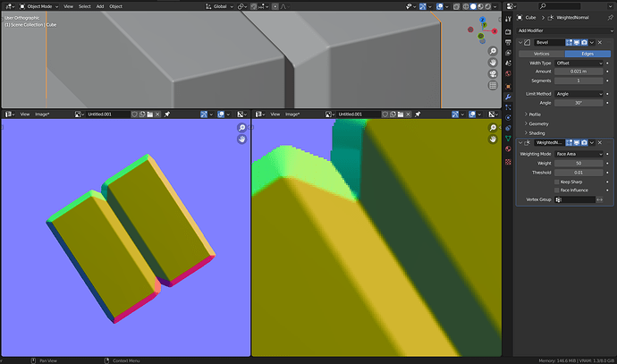Click the zoom magnifier icon in 3D viewport
This screenshot has height=364, width=617.
(493, 51)
